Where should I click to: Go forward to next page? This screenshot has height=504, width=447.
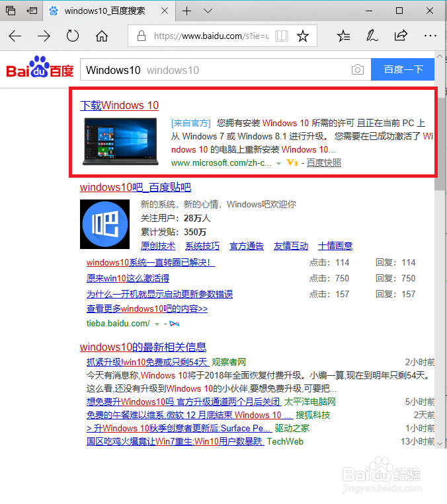pos(44,36)
